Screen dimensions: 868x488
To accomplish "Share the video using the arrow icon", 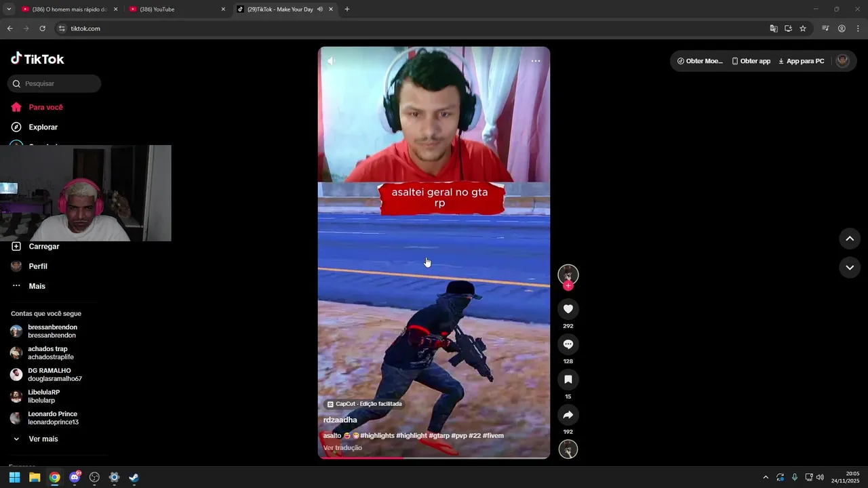I will pyautogui.click(x=568, y=415).
